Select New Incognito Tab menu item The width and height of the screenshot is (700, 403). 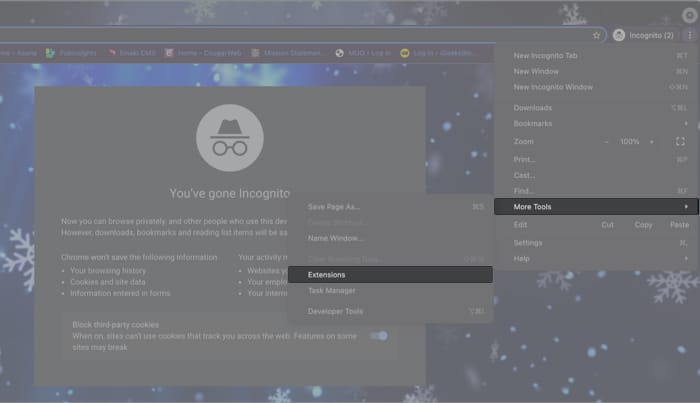pos(596,56)
